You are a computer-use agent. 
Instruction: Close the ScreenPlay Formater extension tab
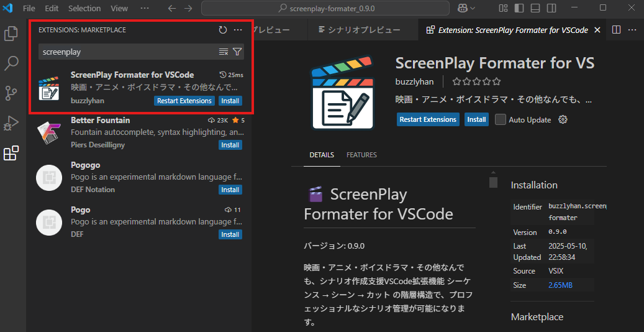point(597,30)
